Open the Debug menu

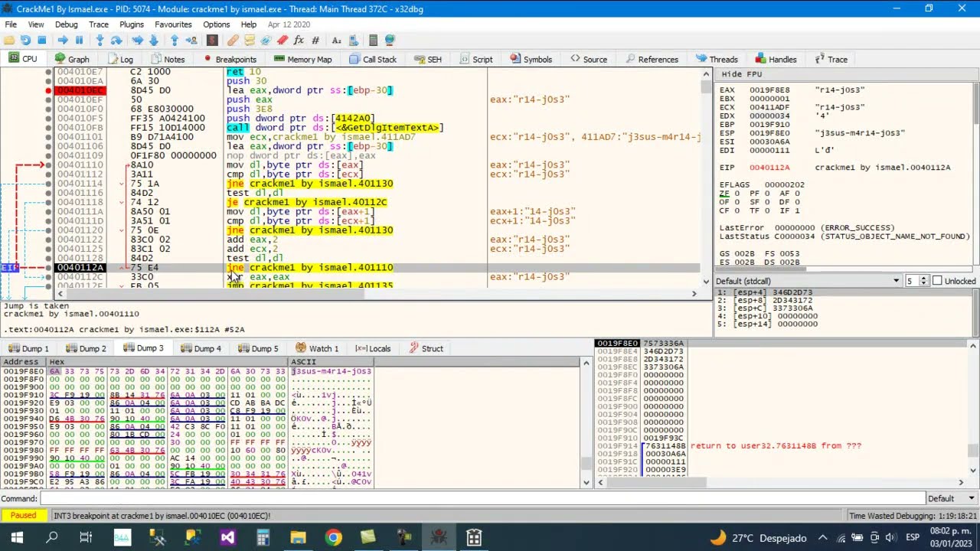(66, 24)
